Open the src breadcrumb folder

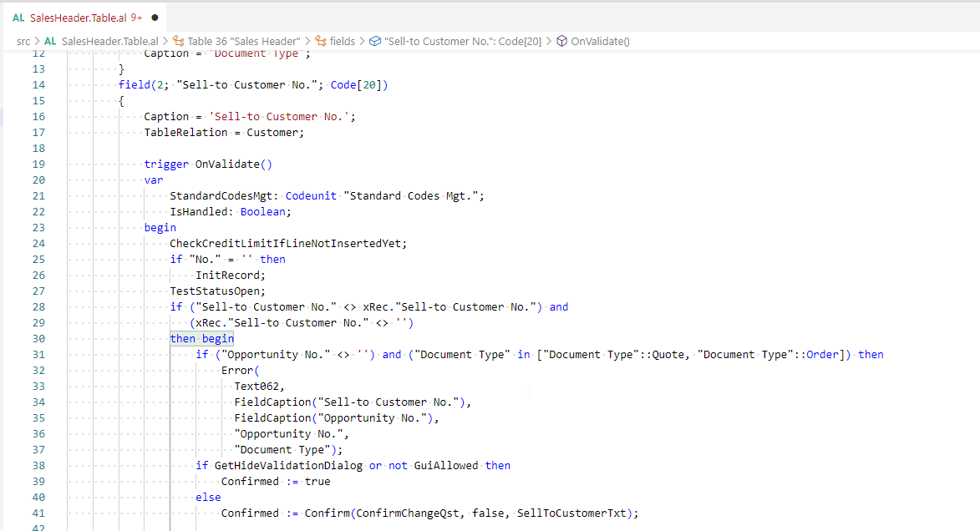point(23,41)
